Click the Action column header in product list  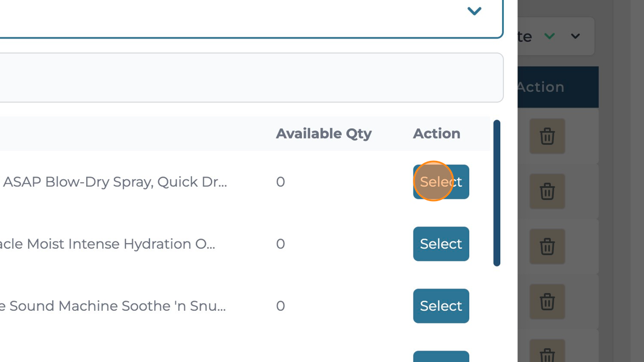[x=436, y=133]
